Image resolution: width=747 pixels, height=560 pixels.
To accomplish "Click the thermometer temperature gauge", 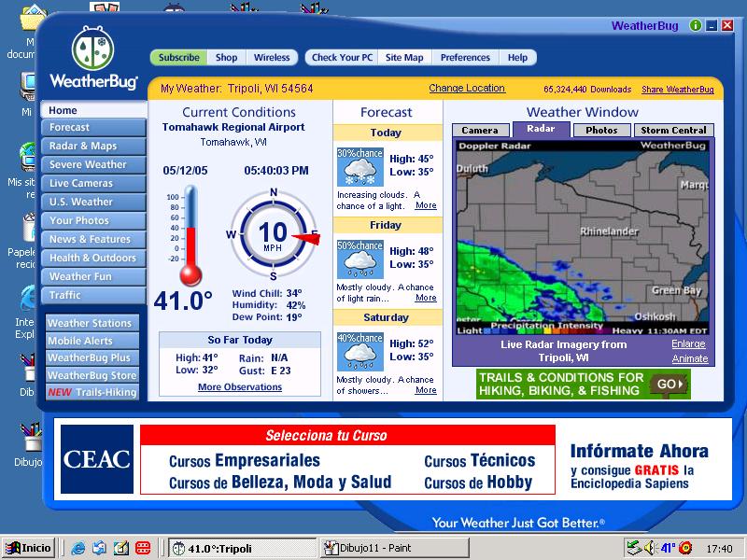I will pyautogui.click(x=190, y=236).
